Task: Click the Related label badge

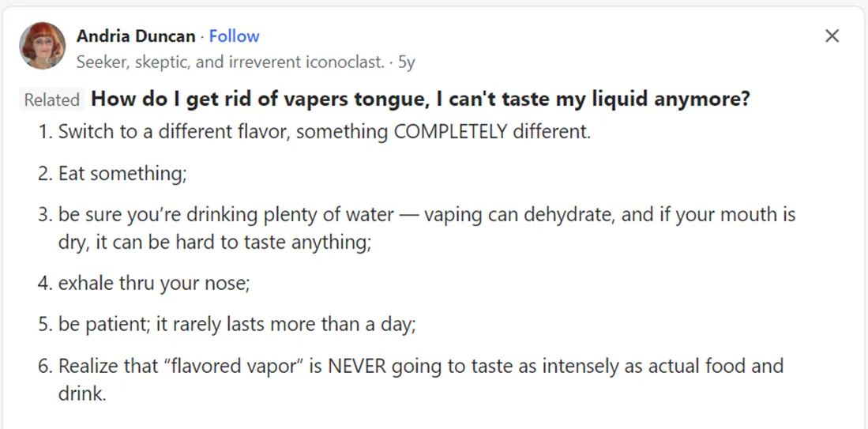Action: pyautogui.click(x=52, y=100)
